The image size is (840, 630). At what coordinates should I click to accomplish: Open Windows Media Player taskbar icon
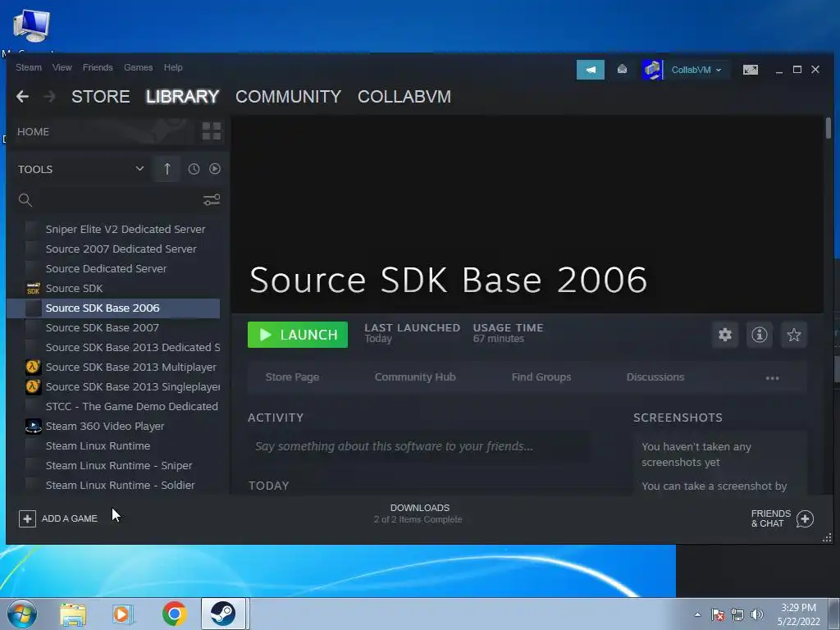pos(123,614)
